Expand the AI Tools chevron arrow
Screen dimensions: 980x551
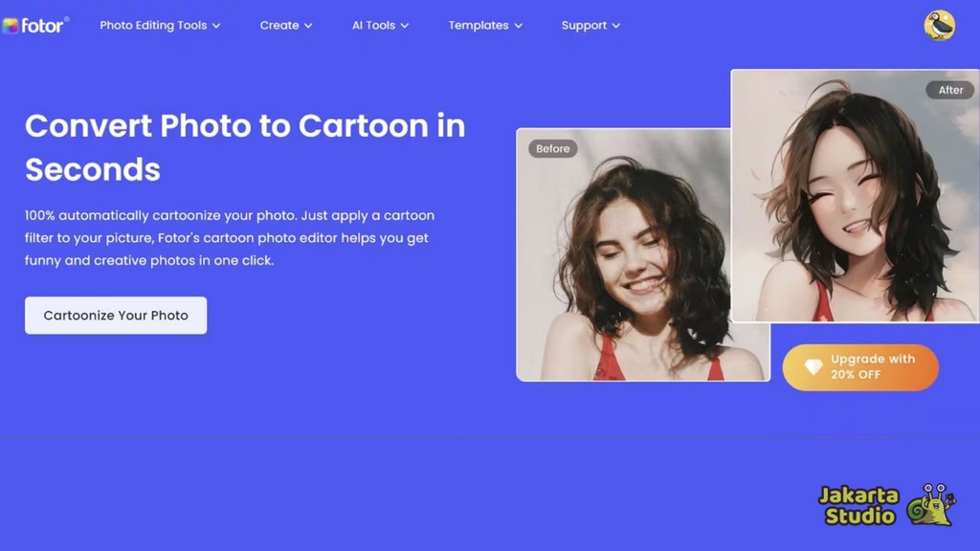405,26
